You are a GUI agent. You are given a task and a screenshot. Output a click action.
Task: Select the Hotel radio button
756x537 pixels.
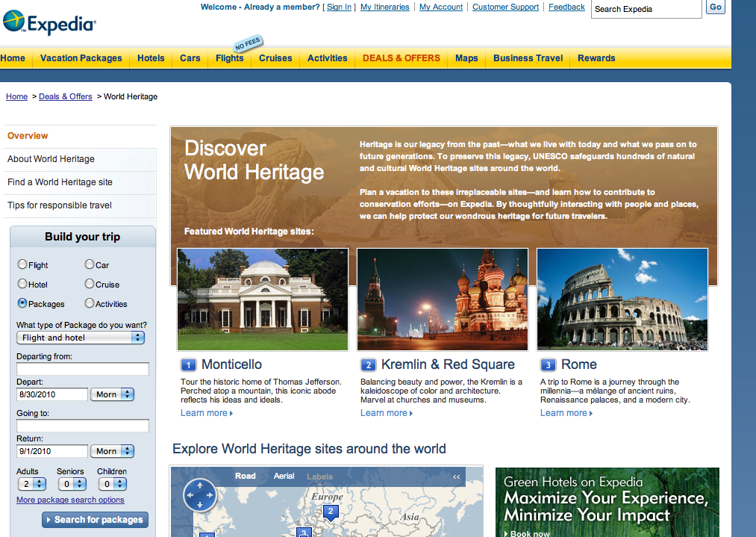point(22,284)
